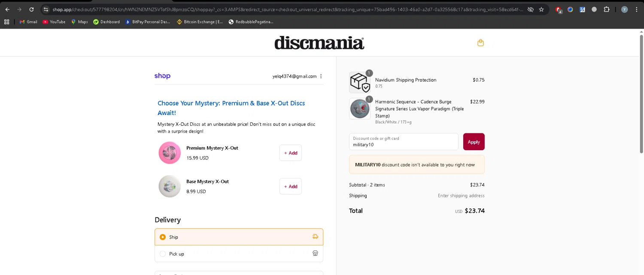Click the delivery truck icon
The height and width of the screenshot is (275, 644).
click(315, 236)
